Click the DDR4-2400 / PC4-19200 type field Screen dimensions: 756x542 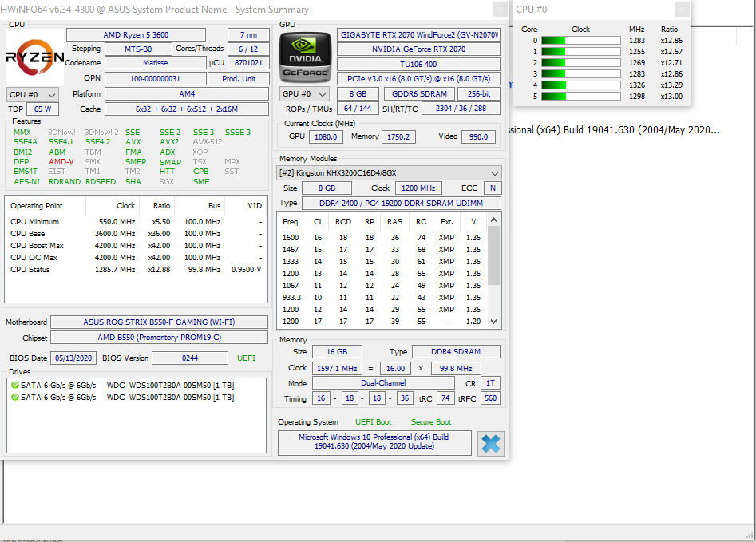(x=401, y=204)
